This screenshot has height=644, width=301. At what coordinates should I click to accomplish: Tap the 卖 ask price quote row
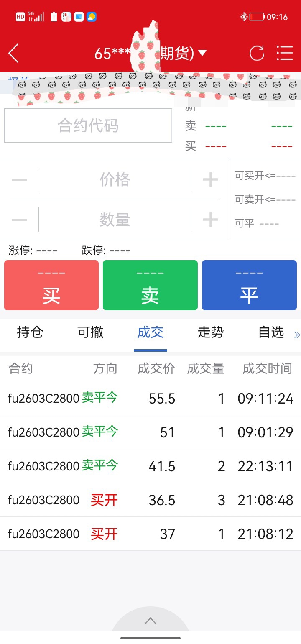click(239, 126)
